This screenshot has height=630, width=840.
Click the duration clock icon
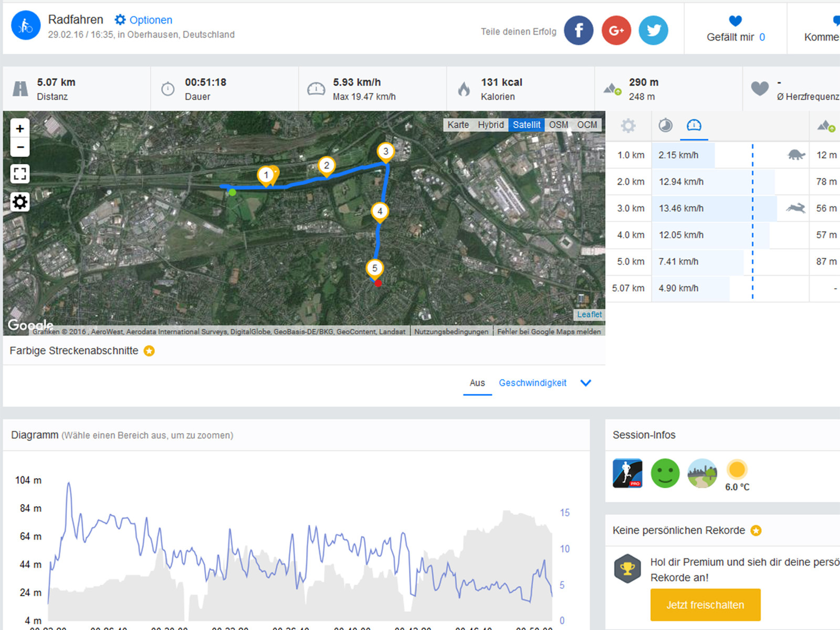(x=168, y=89)
